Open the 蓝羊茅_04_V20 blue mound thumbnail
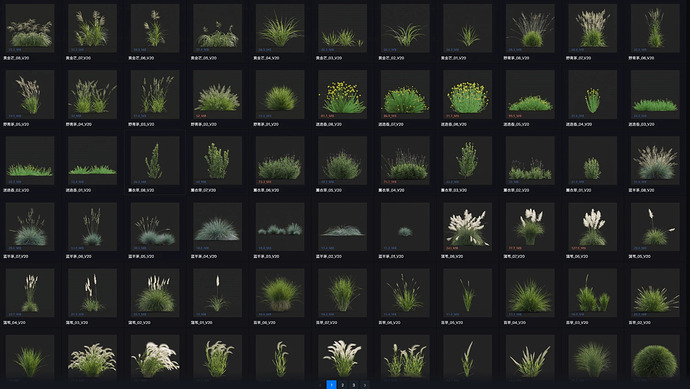The width and height of the screenshot is (690, 389). [x=217, y=227]
